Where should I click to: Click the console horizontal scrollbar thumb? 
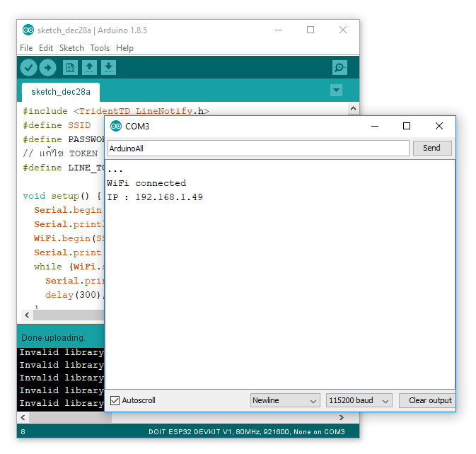(x=70, y=418)
